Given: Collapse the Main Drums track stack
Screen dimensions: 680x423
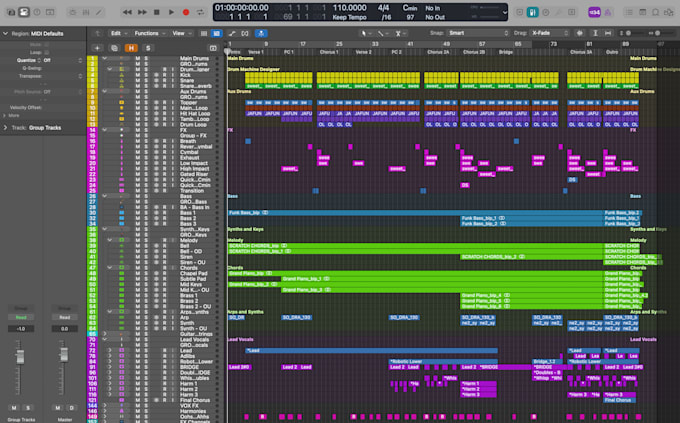Looking at the screenshot, I should pos(104,58).
